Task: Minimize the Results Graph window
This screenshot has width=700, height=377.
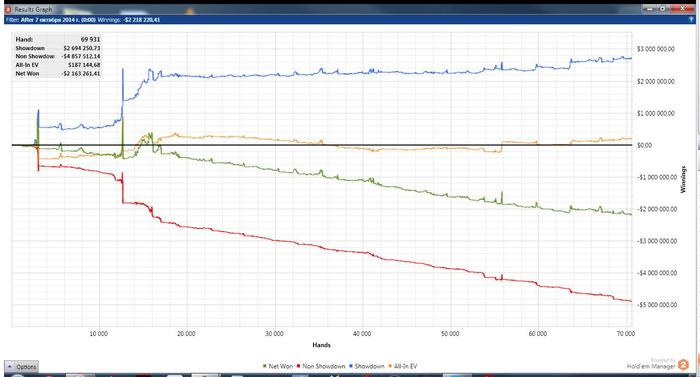Action: [x=650, y=8]
